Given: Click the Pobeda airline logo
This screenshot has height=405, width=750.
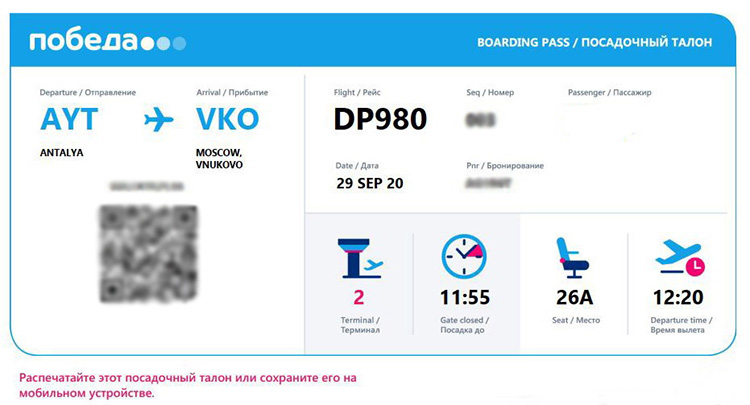Looking at the screenshot, I should tap(107, 42).
